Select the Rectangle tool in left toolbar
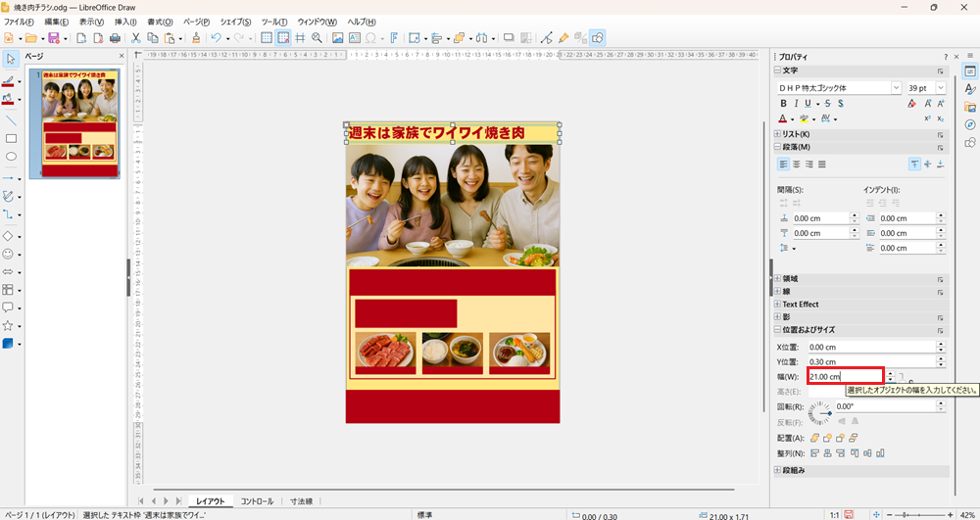980x520 pixels. click(x=11, y=139)
